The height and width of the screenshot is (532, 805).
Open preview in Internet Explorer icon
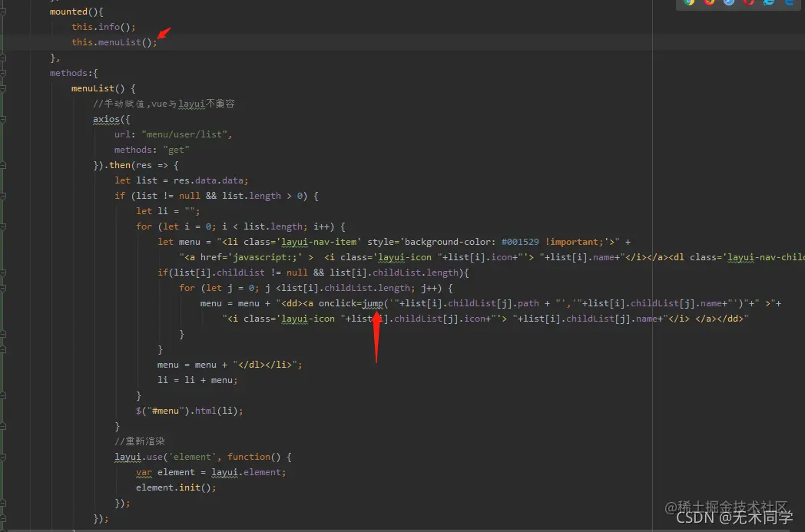click(x=769, y=2)
